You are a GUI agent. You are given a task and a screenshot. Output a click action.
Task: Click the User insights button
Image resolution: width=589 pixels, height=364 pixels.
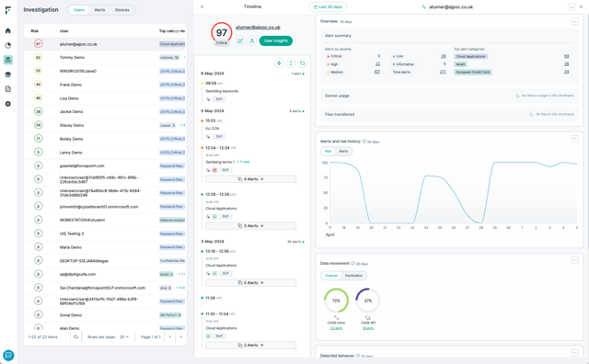coord(276,40)
